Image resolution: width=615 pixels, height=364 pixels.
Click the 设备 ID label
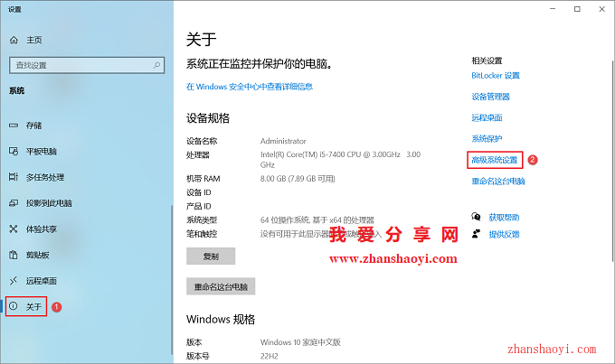point(198,192)
